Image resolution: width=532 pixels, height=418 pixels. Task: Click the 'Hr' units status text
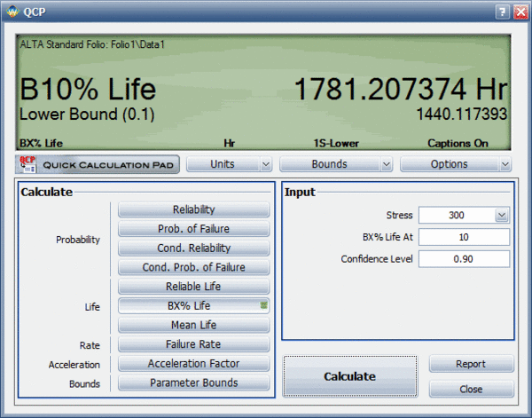pyautogui.click(x=230, y=144)
